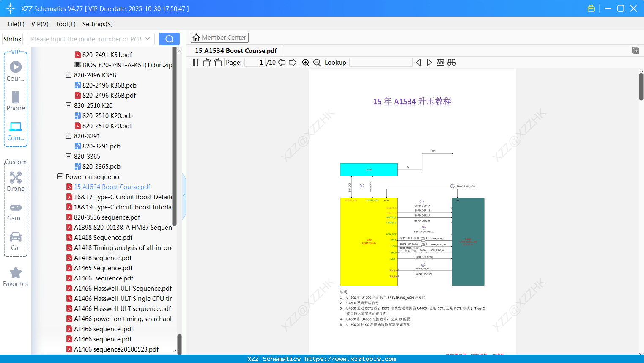Open the Car category
The width and height of the screenshot is (644, 363).
[16, 241]
